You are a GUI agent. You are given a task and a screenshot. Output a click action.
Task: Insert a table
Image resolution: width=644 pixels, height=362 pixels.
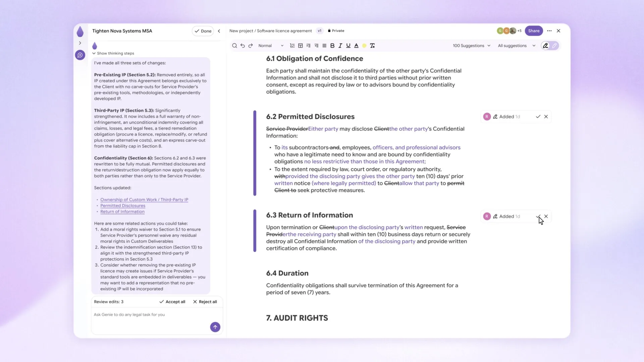pos(300,46)
